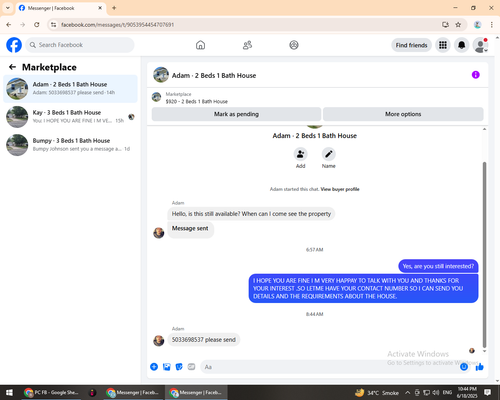Open the Groups icon in top navigation
This screenshot has width=500, height=400.
click(294, 45)
